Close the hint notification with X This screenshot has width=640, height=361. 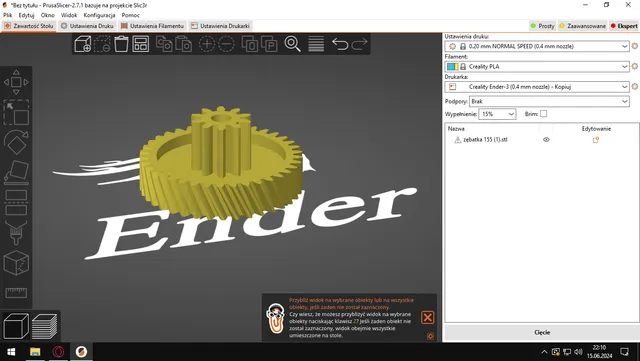click(427, 317)
